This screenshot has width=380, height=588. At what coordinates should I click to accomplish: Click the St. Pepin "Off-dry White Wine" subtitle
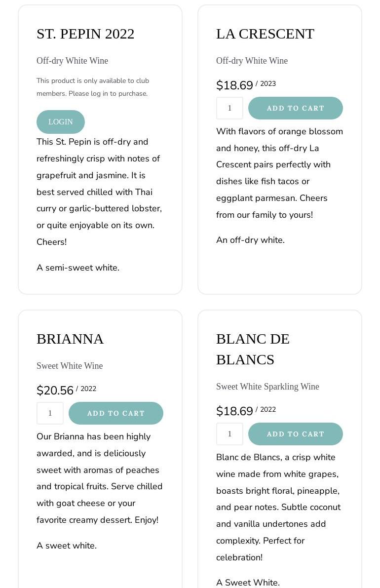click(72, 61)
